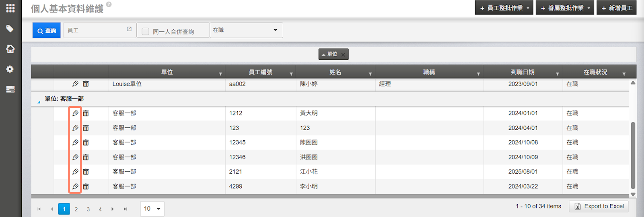Remove the 單位 grouping chip

[x=343, y=55]
